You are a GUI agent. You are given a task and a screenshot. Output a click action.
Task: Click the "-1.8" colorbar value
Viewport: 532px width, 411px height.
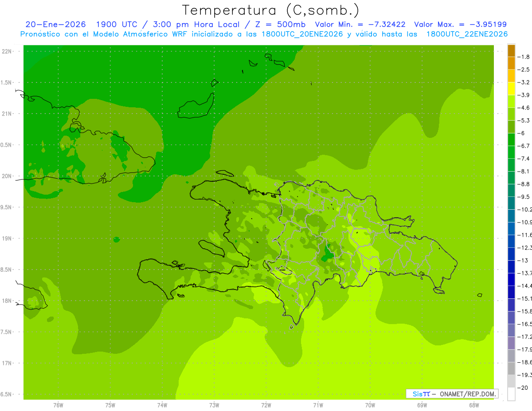point(524,57)
